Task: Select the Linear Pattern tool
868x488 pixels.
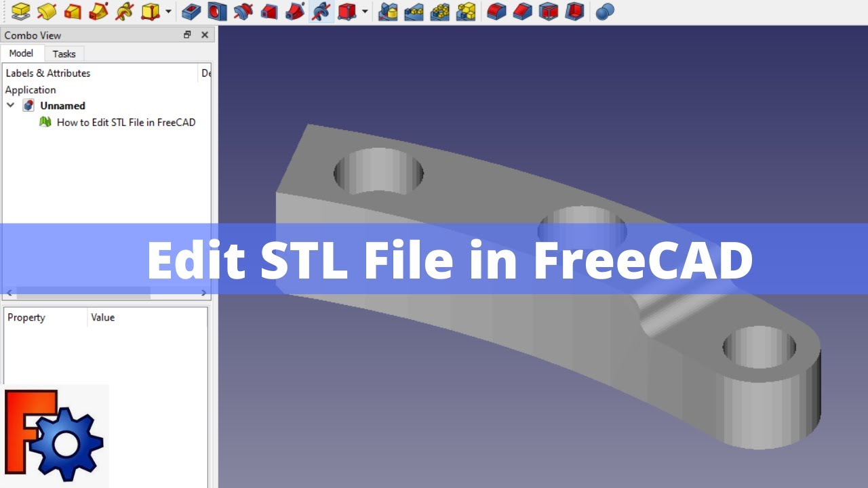Action: 414,12
